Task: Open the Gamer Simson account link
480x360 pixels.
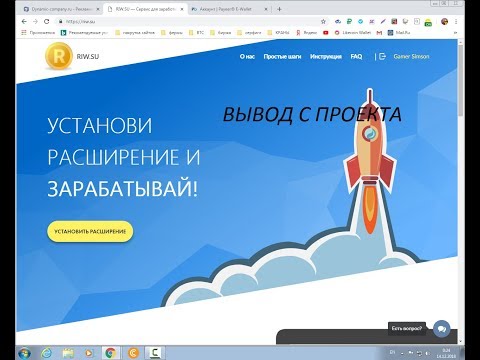Action: 411,57
